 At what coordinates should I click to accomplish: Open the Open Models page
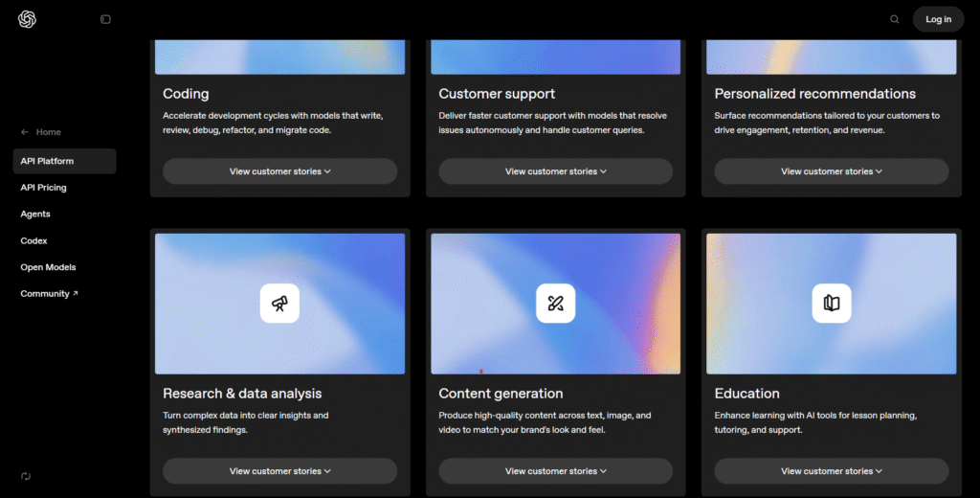[x=48, y=267]
